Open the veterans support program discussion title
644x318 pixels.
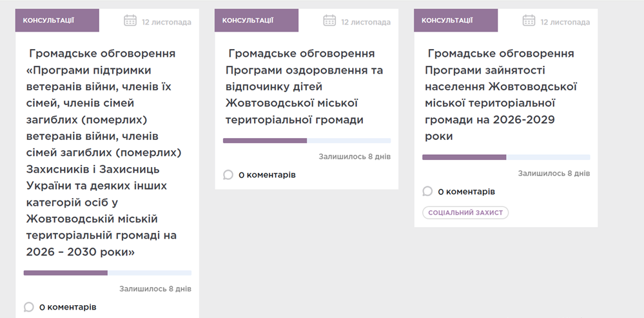pos(103,152)
